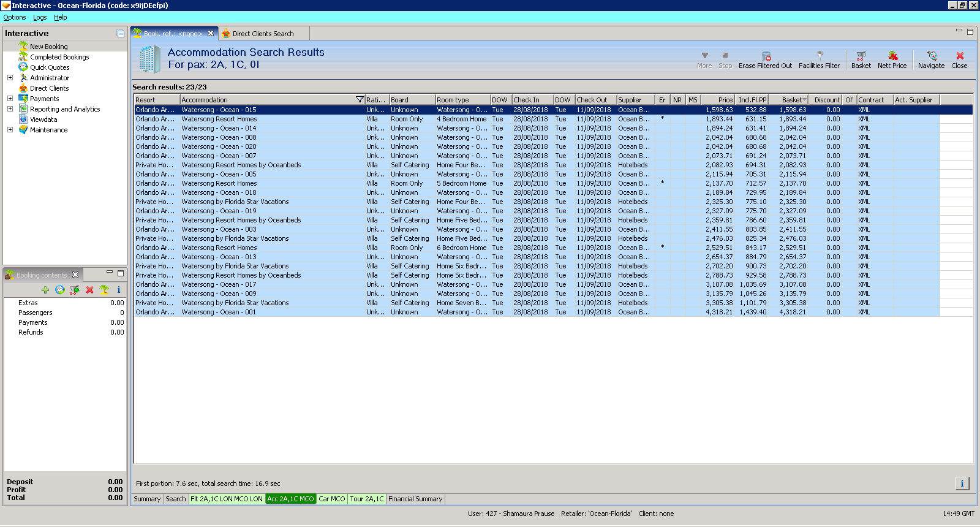Switch to the Search bottom tab
Image resolution: width=980 pixels, height=527 pixels.
click(176, 499)
